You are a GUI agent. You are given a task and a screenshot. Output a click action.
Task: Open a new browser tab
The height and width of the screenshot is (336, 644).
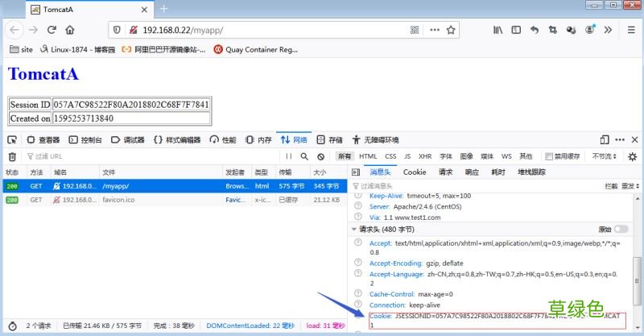(163, 9)
